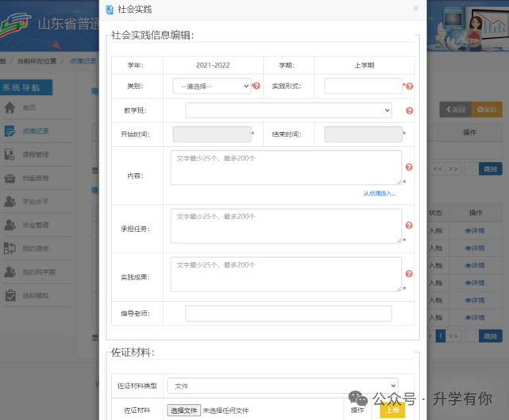Open 我的课表 in the sidebar menu
Viewport: 509px width, 420px height.
(36, 249)
